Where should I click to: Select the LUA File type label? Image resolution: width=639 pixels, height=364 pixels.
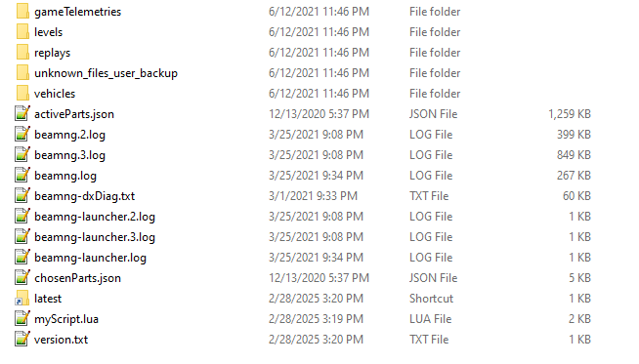click(430, 319)
